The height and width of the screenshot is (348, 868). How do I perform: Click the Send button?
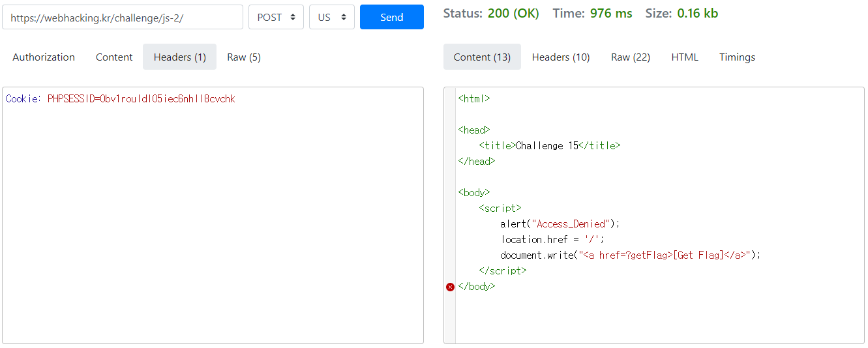392,18
